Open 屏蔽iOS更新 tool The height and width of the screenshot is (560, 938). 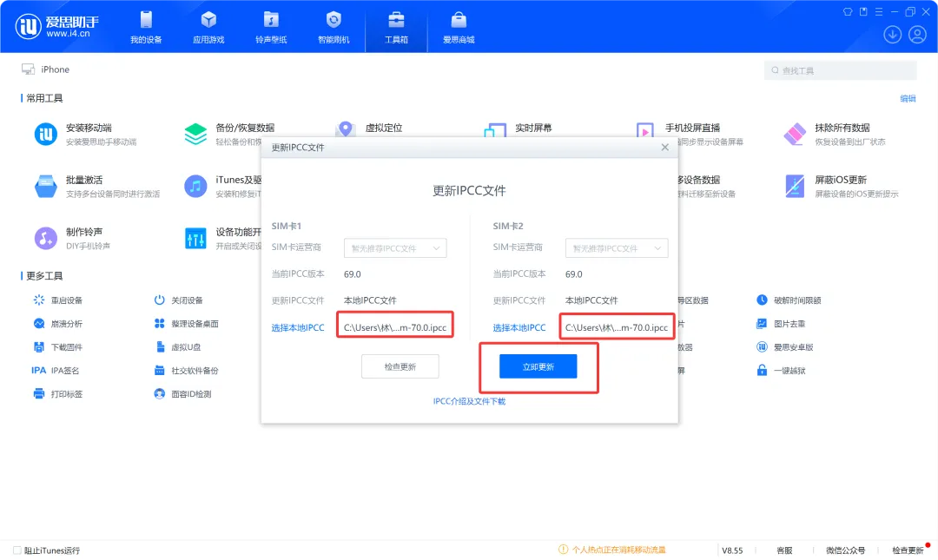tap(841, 186)
